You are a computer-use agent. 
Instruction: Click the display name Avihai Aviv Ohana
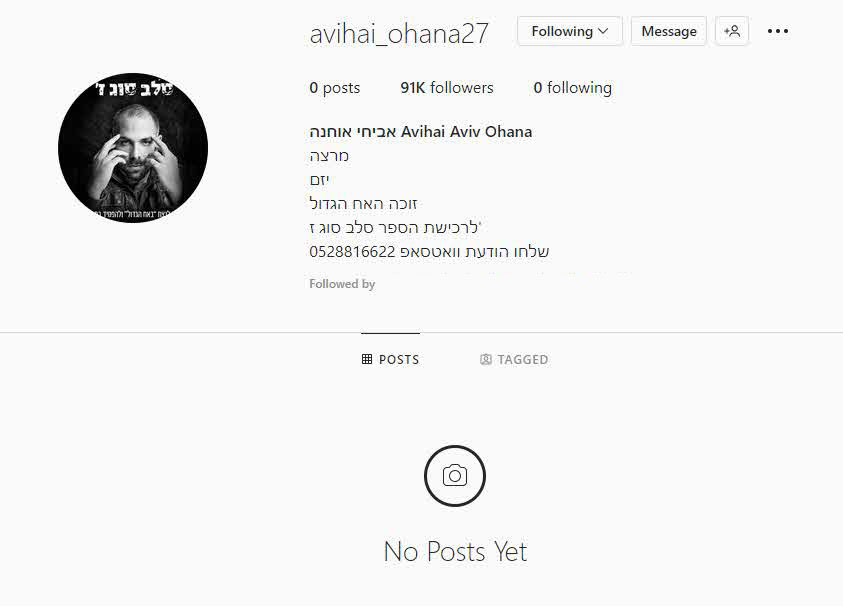[467, 132]
